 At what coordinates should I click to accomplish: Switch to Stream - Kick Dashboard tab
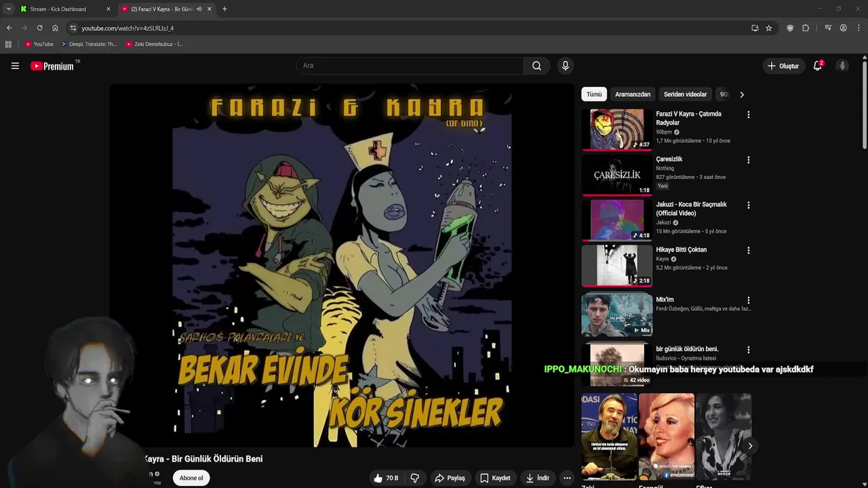(x=64, y=9)
